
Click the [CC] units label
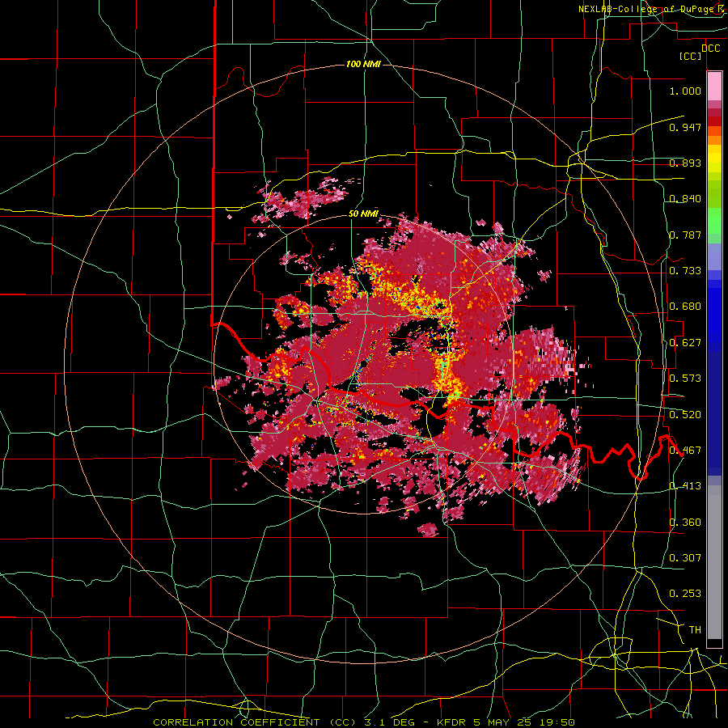tap(691, 56)
